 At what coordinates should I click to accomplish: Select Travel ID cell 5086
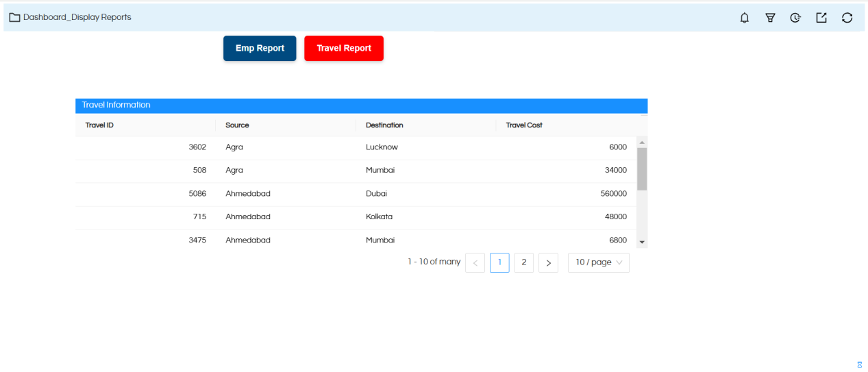[x=197, y=194]
